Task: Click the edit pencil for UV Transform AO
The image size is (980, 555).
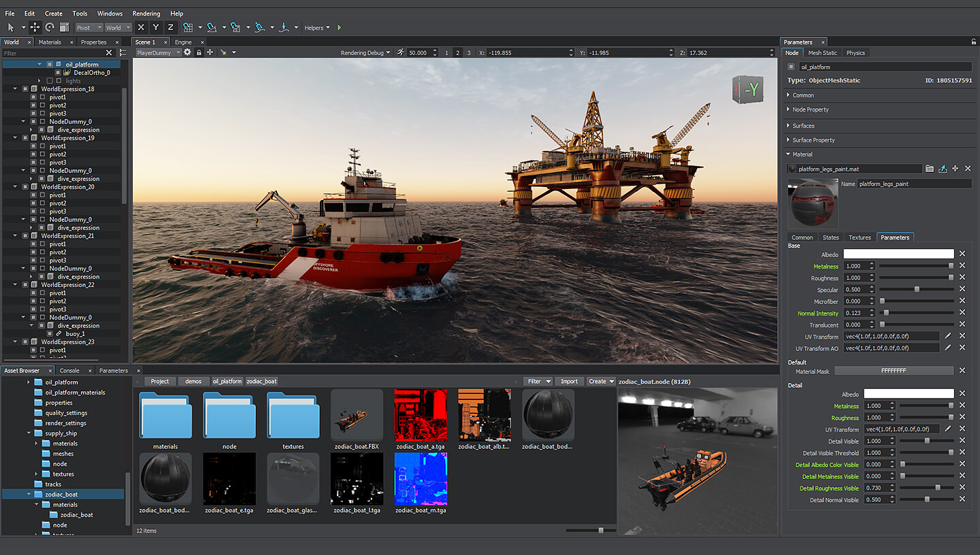Action: (x=947, y=348)
